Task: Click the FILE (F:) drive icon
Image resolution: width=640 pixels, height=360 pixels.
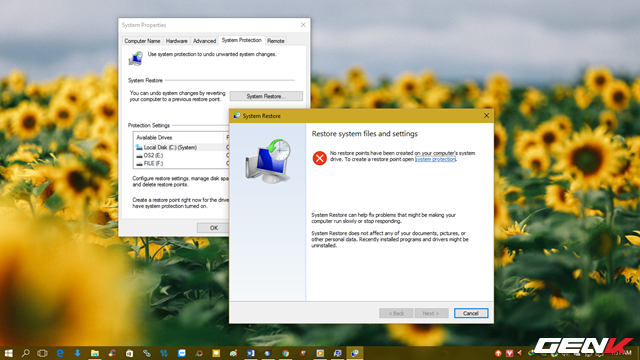Action: [x=139, y=163]
